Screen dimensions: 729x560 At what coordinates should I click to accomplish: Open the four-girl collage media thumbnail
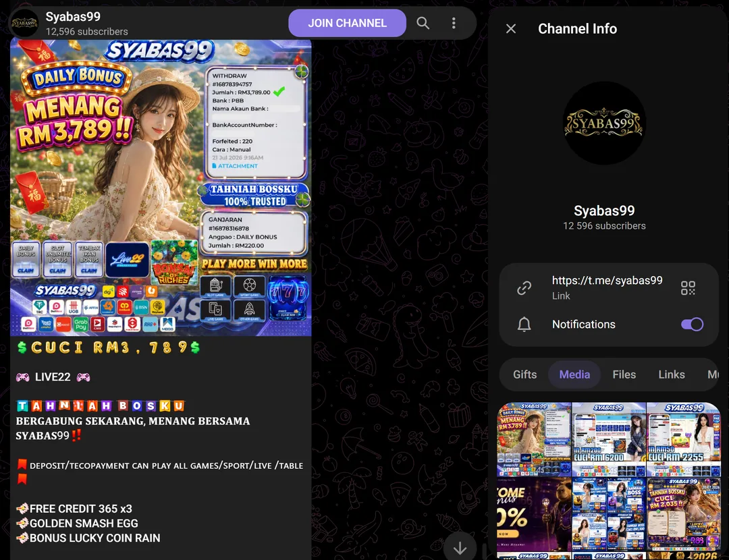pos(609,514)
